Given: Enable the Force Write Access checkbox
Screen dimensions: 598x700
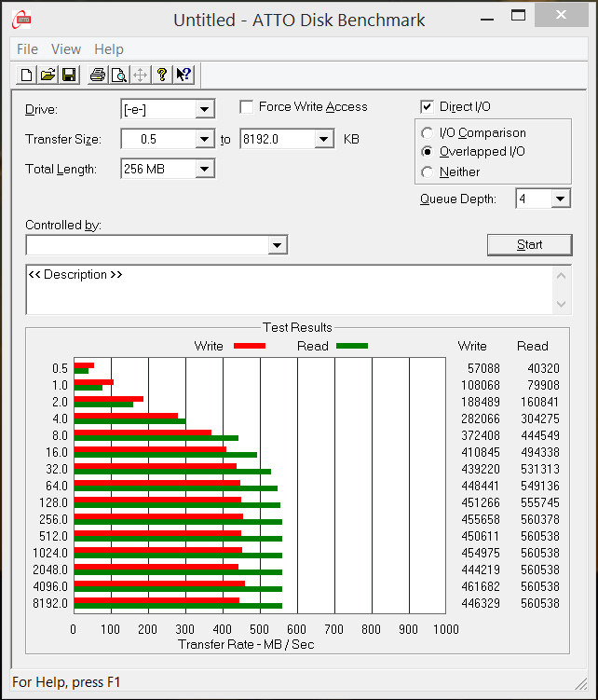Looking at the screenshot, I should tap(247, 107).
